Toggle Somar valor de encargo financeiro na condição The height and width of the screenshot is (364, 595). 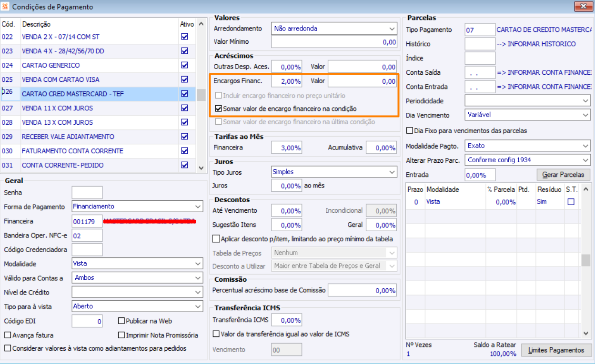click(x=219, y=109)
